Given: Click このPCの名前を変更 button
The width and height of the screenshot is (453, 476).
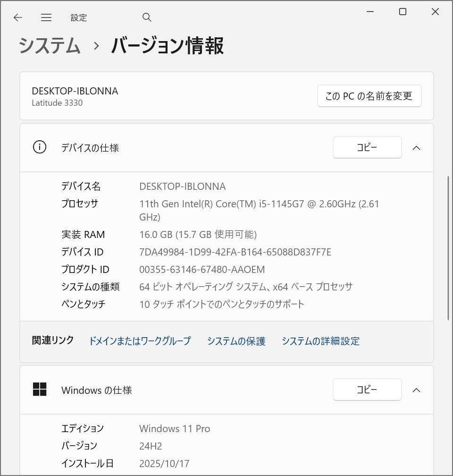Looking at the screenshot, I should coord(369,95).
